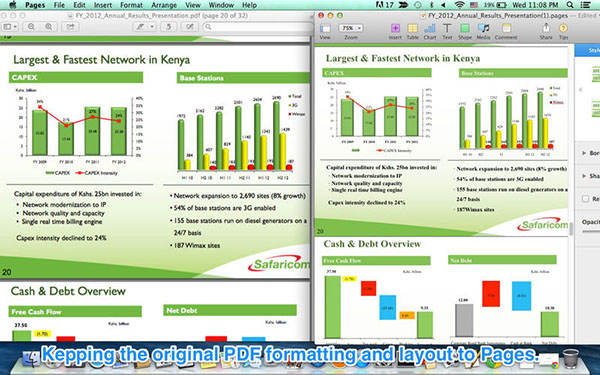This screenshot has width=600, height=375.
Task: Add a Comment from the Pages toolbar
Action: [506, 28]
